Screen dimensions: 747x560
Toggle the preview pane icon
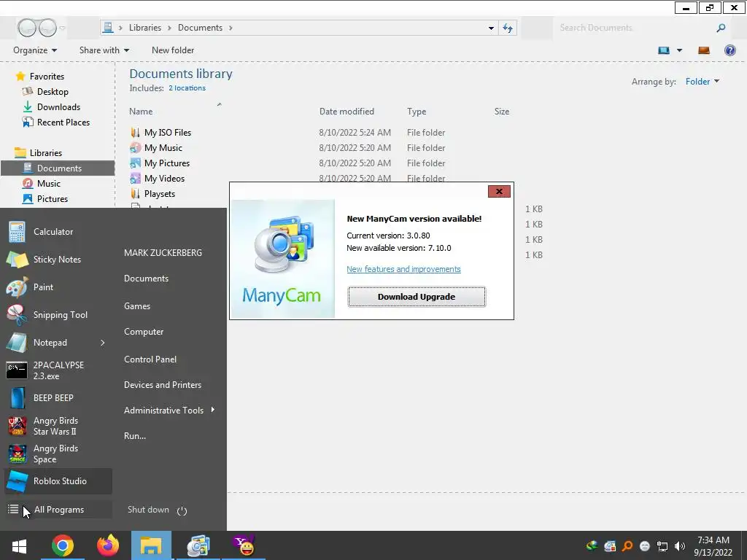tap(704, 50)
